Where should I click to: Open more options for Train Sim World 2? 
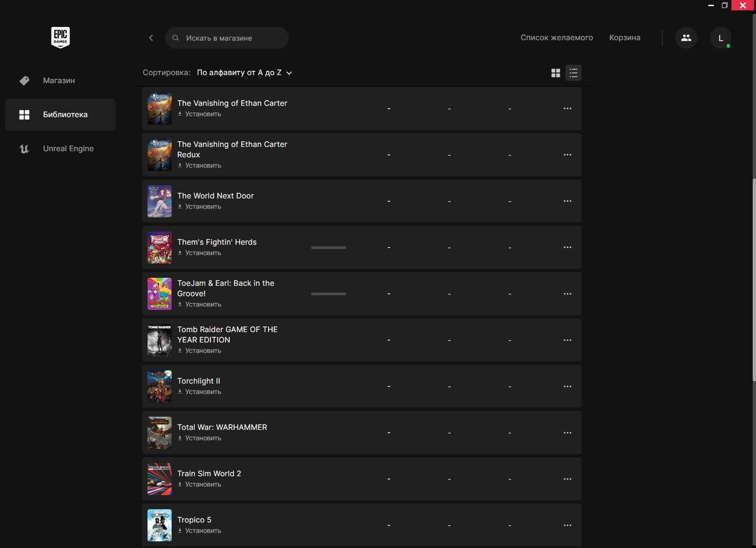pos(567,479)
